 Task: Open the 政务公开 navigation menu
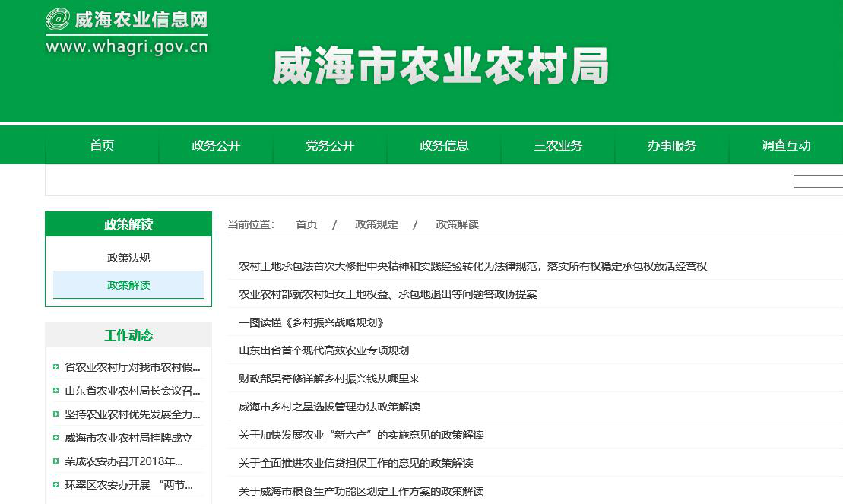click(216, 145)
